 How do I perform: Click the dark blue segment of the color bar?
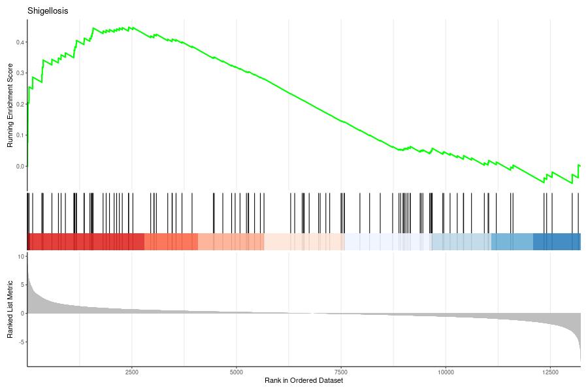[x=557, y=242]
